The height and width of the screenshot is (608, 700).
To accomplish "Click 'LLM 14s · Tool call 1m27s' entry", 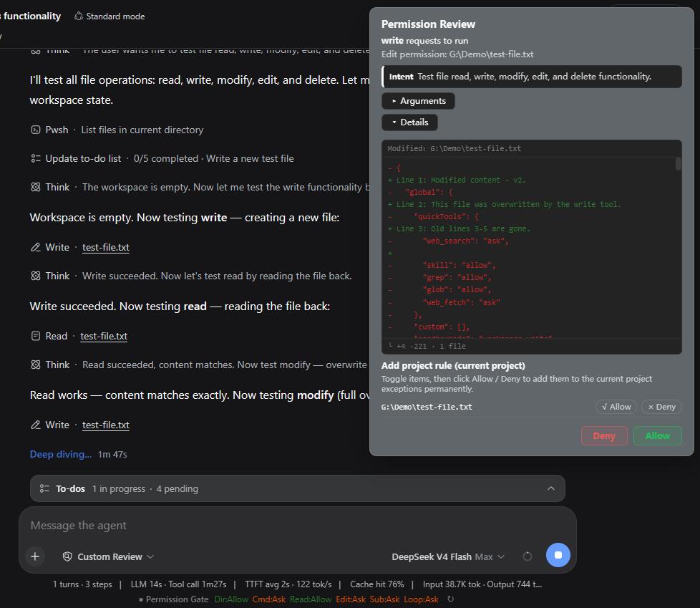I will point(178,584).
